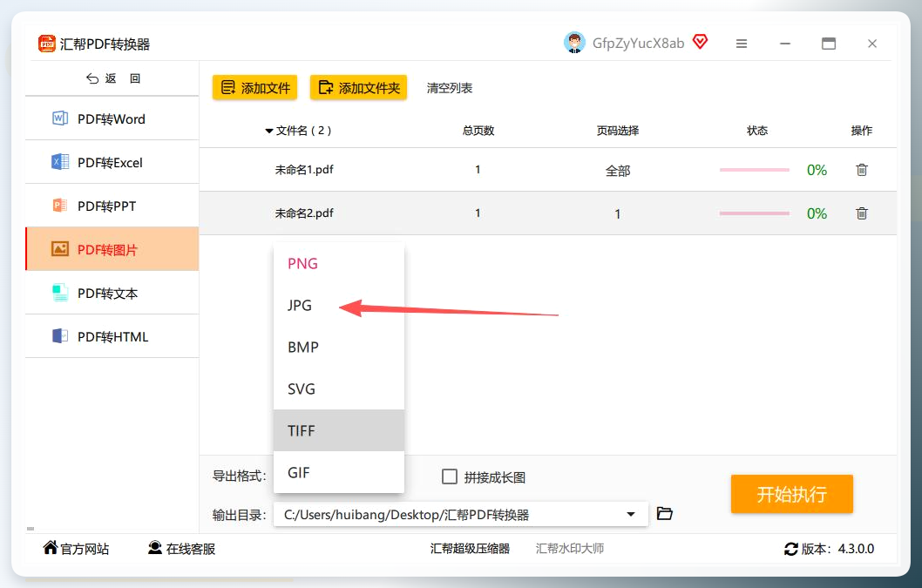Open the 汇帮超级压缩器 link

click(x=470, y=549)
